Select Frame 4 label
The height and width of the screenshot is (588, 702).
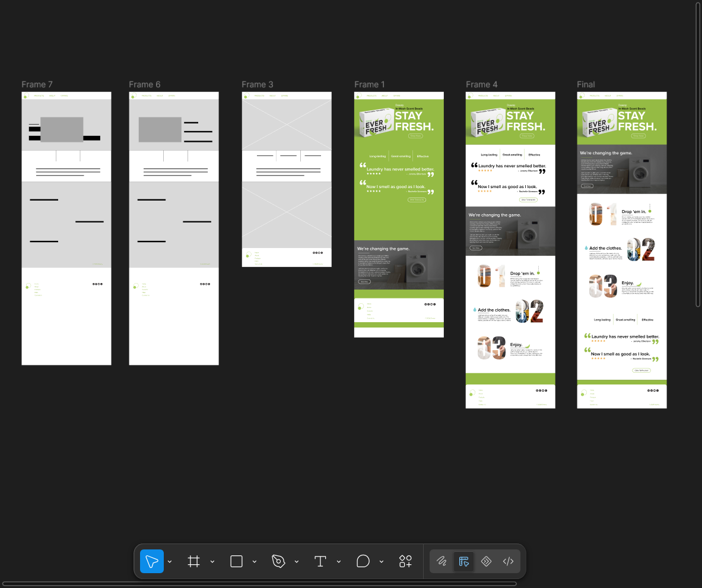click(x=482, y=85)
